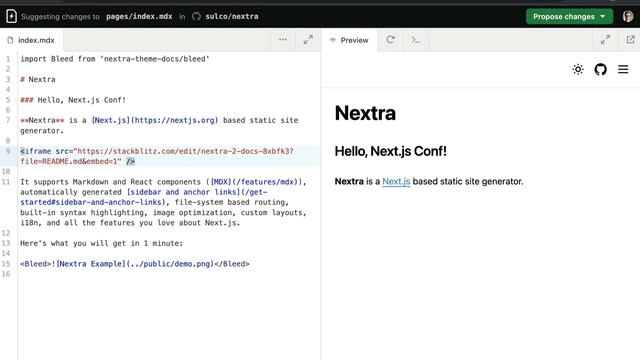Screen dimensions: 640x360
Task: Expand the preview pane to full size
Action: coord(605,40)
